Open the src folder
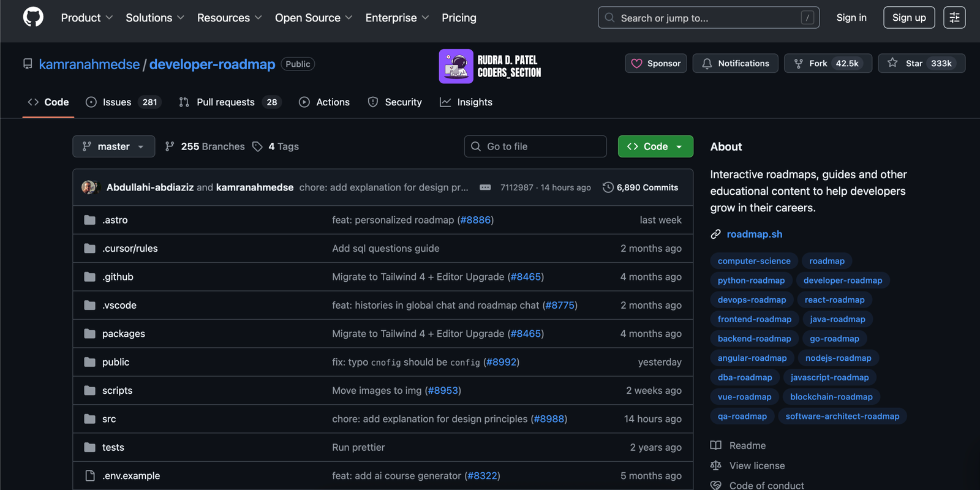Image resolution: width=980 pixels, height=490 pixels. pos(109,419)
